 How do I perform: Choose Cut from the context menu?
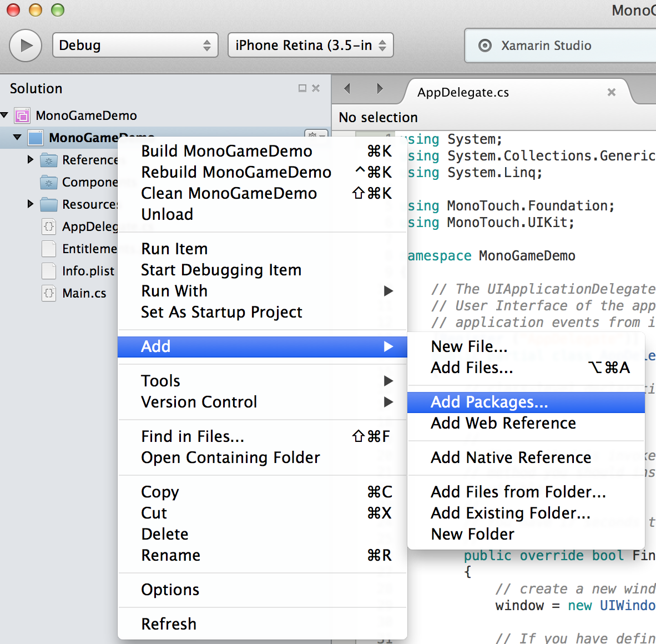(263, 513)
